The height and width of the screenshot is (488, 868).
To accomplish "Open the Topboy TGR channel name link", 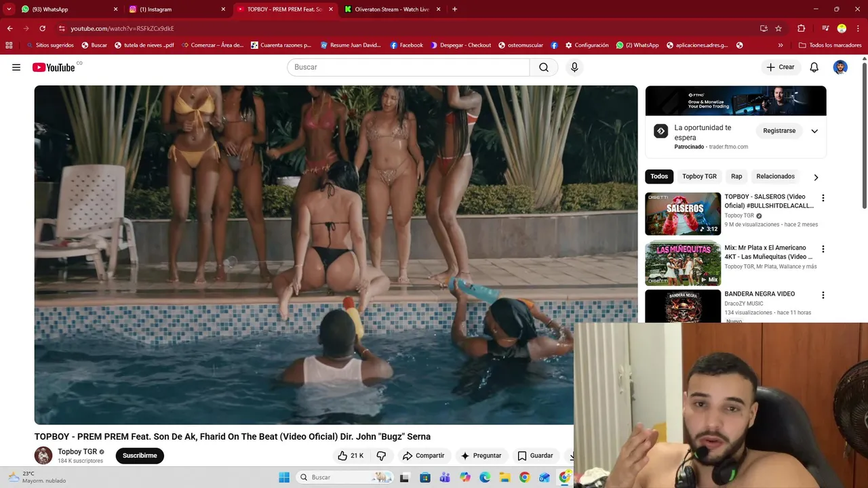I will (x=77, y=451).
